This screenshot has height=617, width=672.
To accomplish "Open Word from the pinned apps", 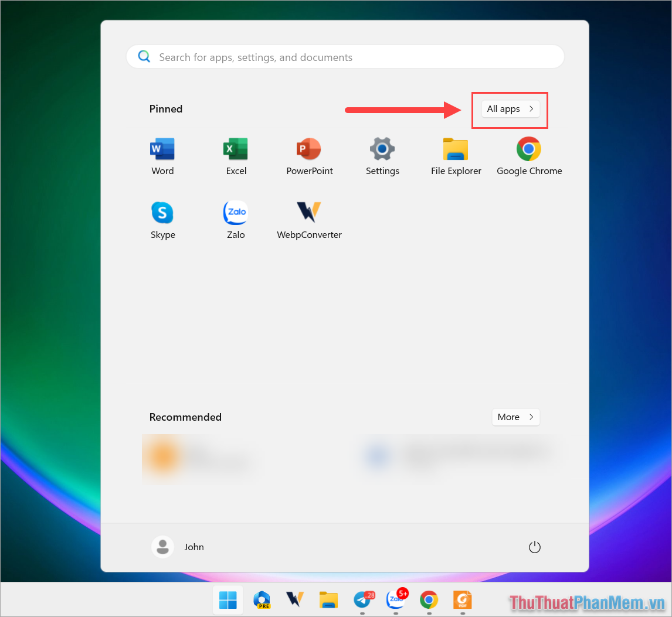I will (162, 155).
